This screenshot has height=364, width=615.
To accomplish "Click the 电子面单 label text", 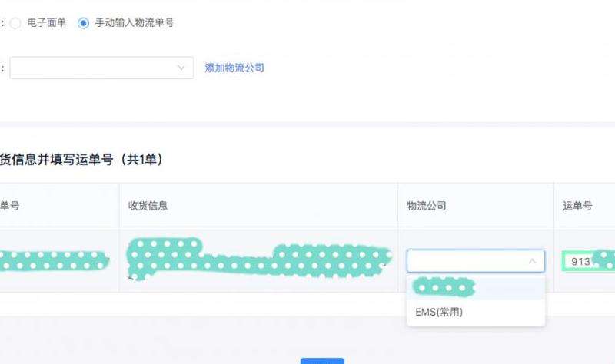I will (x=47, y=23).
